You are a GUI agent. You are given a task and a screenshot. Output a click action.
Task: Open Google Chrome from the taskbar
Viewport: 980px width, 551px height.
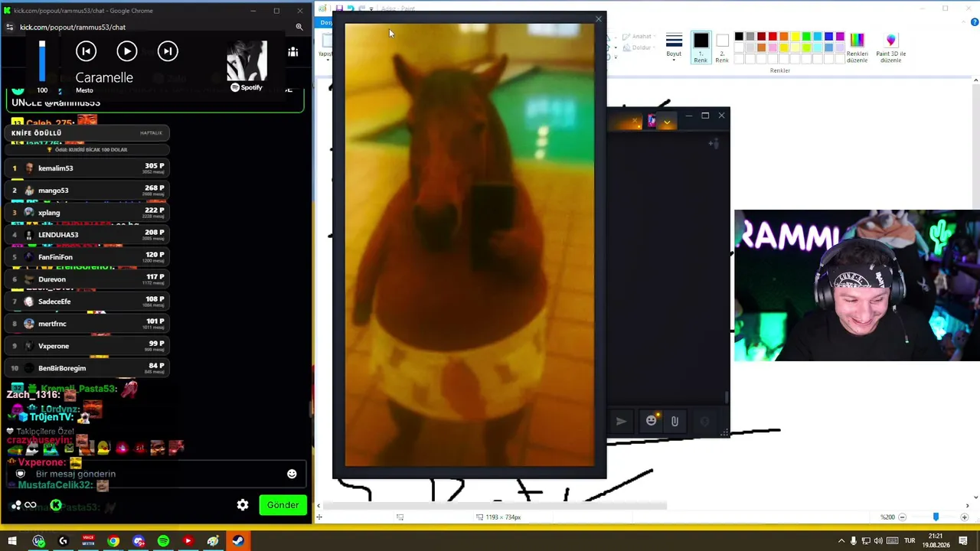point(113,541)
